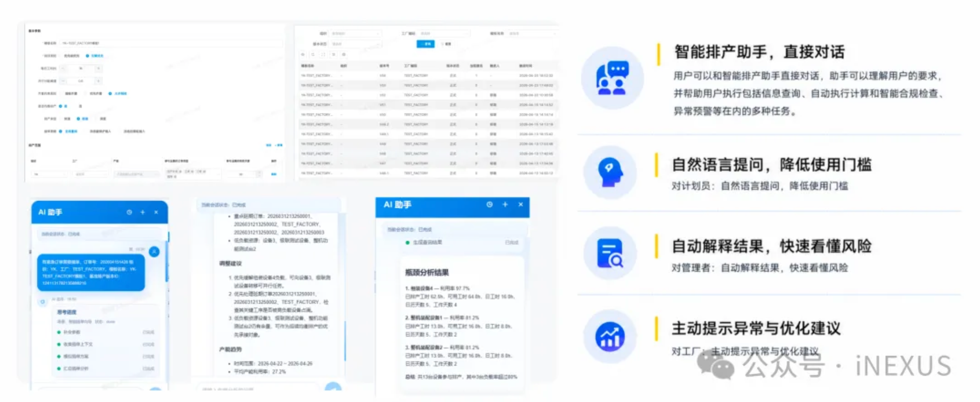Click the chat-people icon beside 智能排产助手

pyautogui.click(x=612, y=78)
